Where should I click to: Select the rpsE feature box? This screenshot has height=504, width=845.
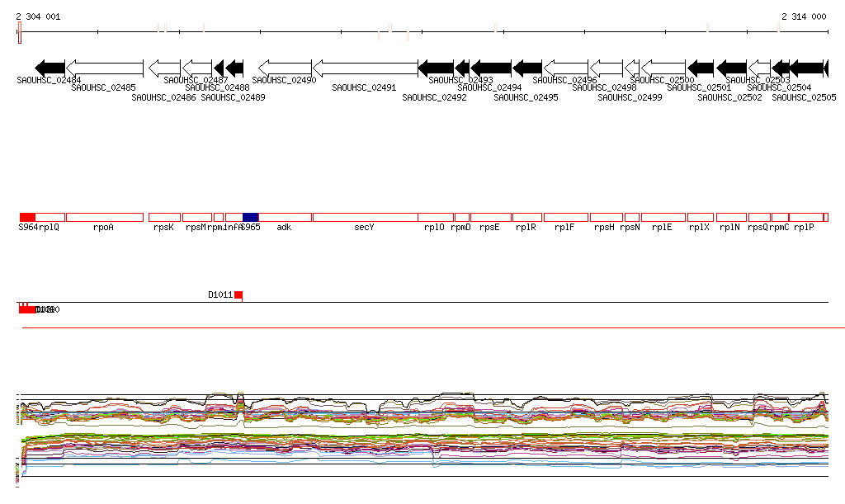(x=491, y=217)
